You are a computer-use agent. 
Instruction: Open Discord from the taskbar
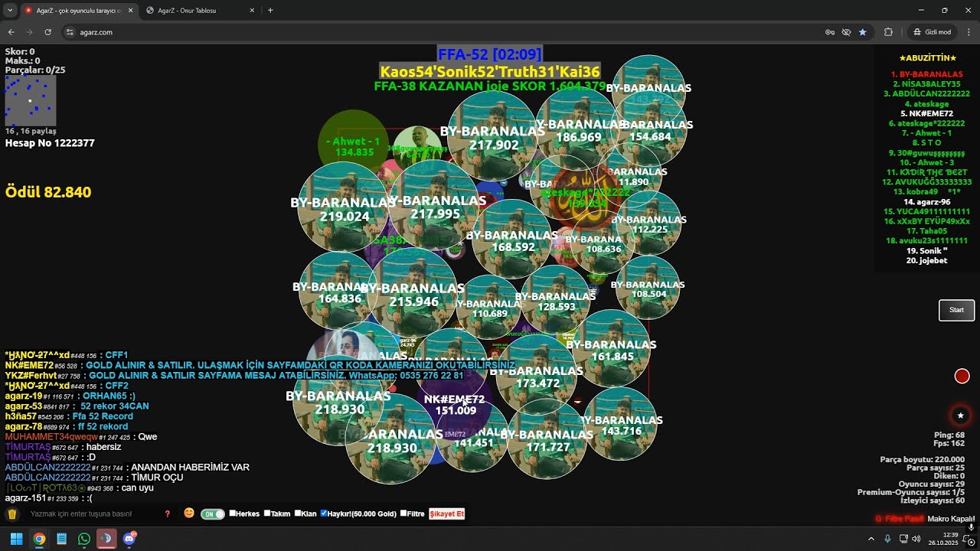point(129,539)
